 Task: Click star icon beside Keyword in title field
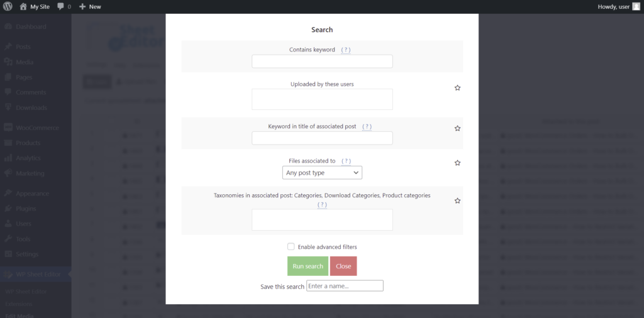458,128
